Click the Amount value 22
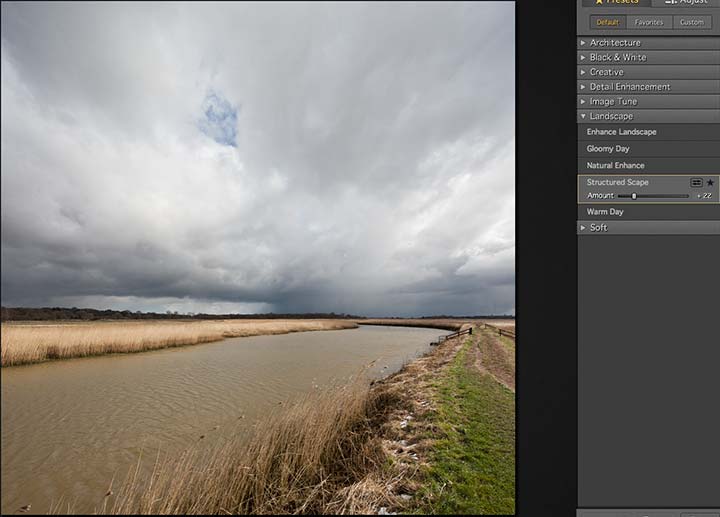Image resolution: width=720 pixels, height=517 pixels. [x=704, y=196]
